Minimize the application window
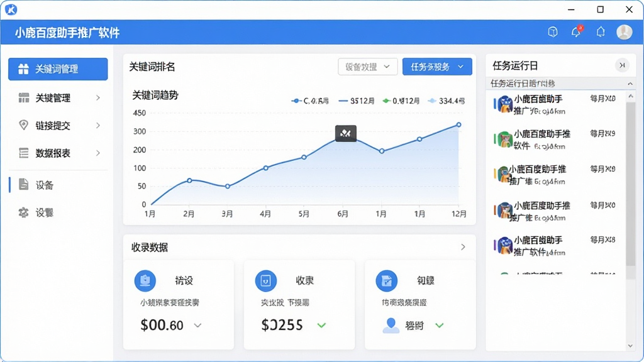The image size is (644, 362). (x=571, y=9)
